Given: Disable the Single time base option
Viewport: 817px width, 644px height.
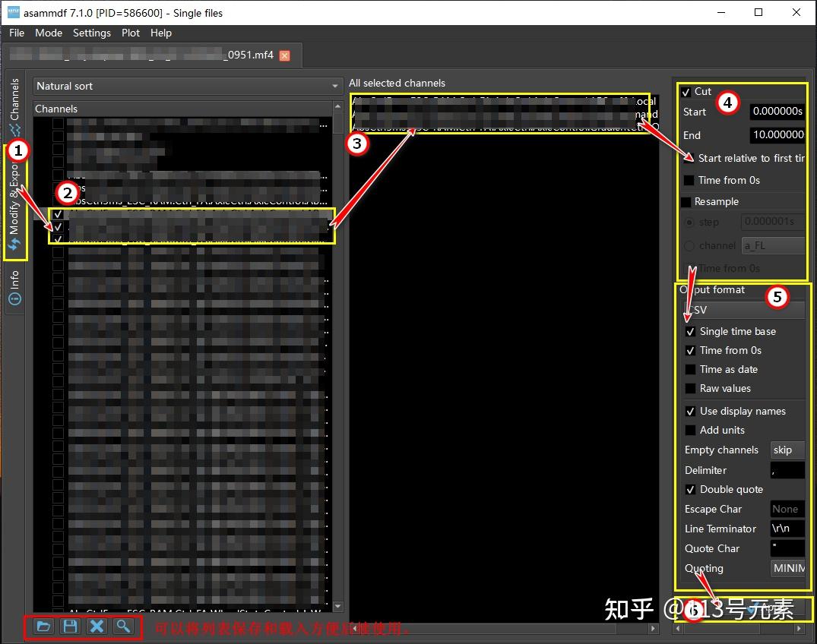Looking at the screenshot, I should click(x=690, y=332).
